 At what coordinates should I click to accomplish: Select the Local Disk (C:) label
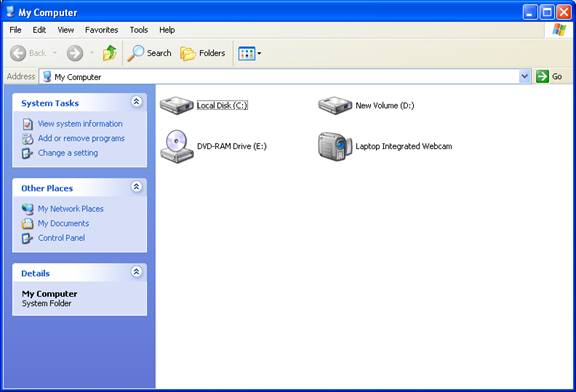pyautogui.click(x=222, y=105)
